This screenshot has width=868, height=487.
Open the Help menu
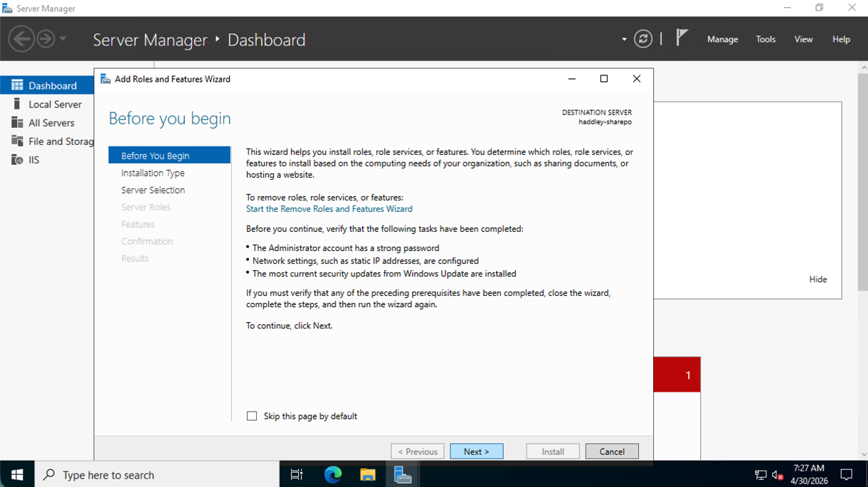click(x=841, y=39)
